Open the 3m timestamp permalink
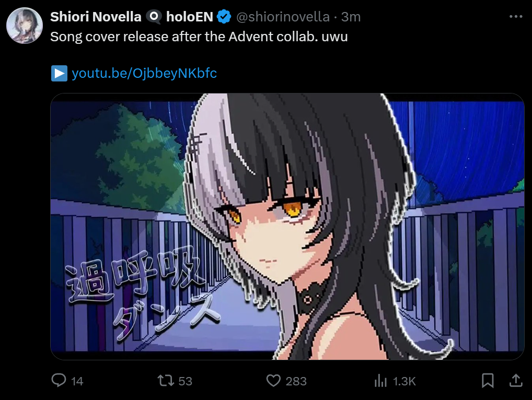Image resolution: width=532 pixels, height=400 pixels. coord(351,17)
